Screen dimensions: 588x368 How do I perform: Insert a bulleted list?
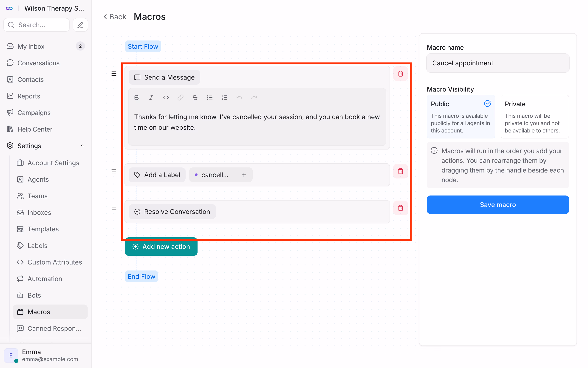pyautogui.click(x=210, y=98)
